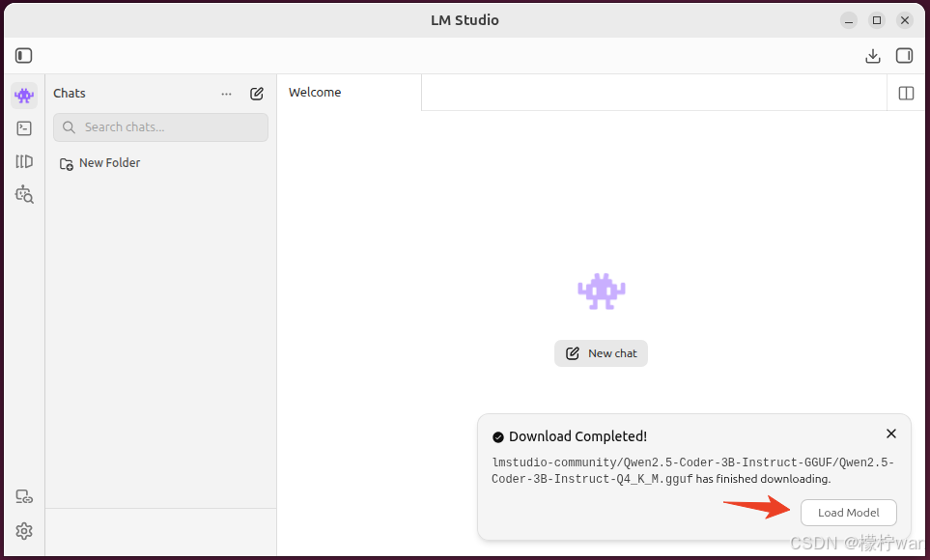The width and height of the screenshot is (930, 560).
Task: Open the My Models library icon
Action: tap(24, 161)
